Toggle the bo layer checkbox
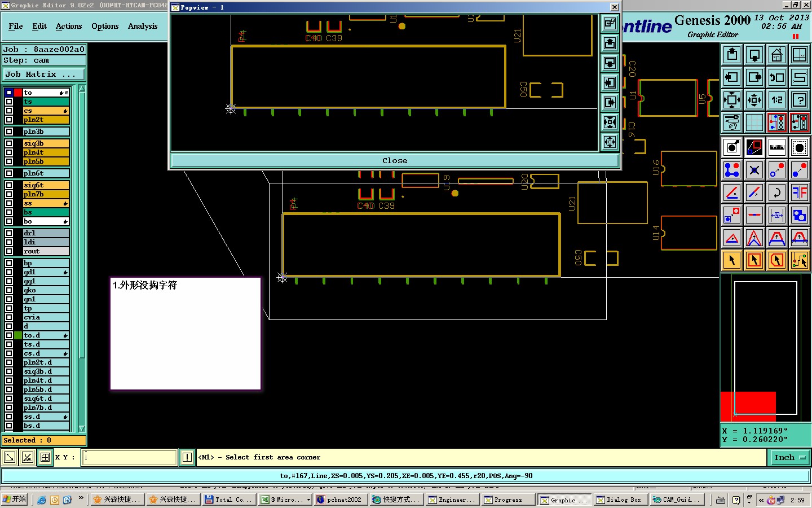 point(9,221)
